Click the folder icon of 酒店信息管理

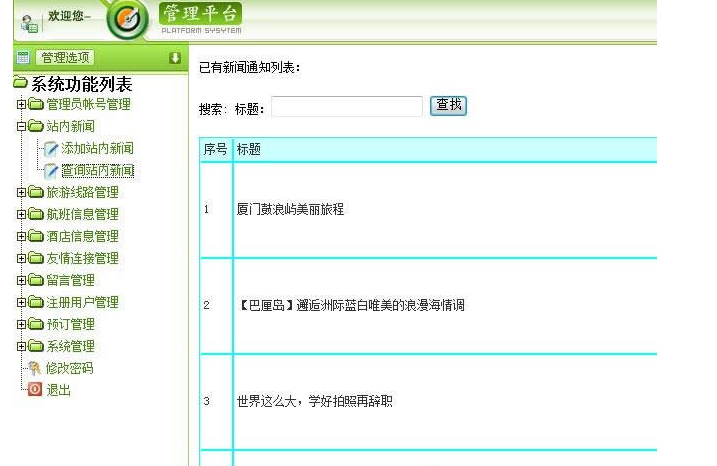tap(36, 236)
